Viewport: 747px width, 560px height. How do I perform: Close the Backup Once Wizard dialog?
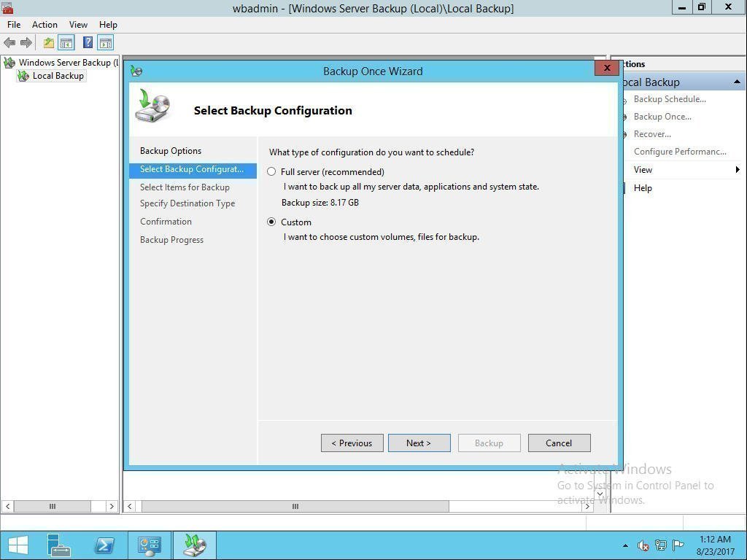[x=606, y=68]
